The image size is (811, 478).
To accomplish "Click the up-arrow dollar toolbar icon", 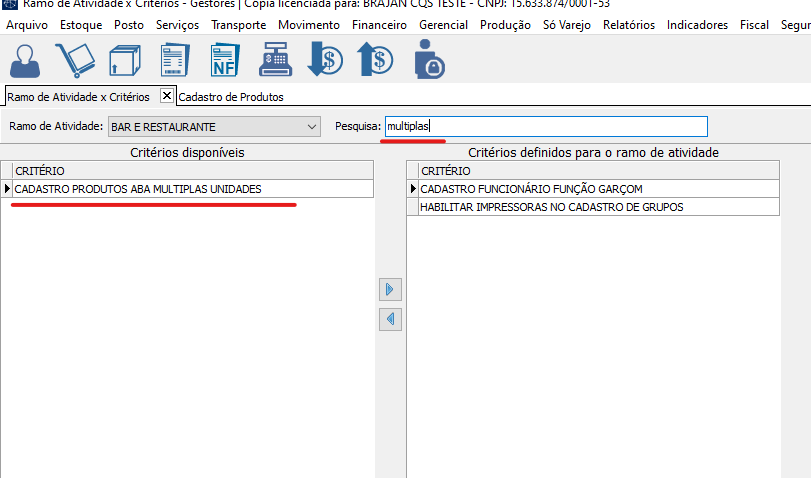I will (375, 59).
